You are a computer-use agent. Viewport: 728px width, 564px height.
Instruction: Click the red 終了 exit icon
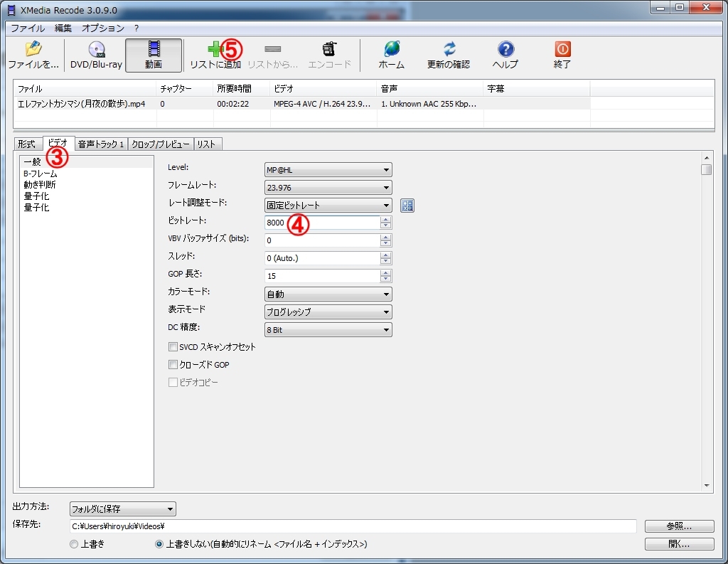pyautogui.click(x=562, y=50)
